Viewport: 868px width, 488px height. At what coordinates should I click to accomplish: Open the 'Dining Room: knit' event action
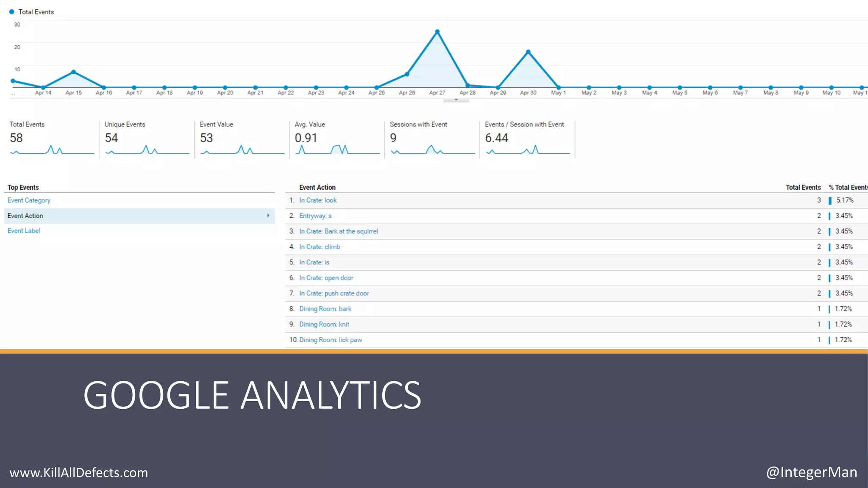pyautogui.click(x=324, y=324)
